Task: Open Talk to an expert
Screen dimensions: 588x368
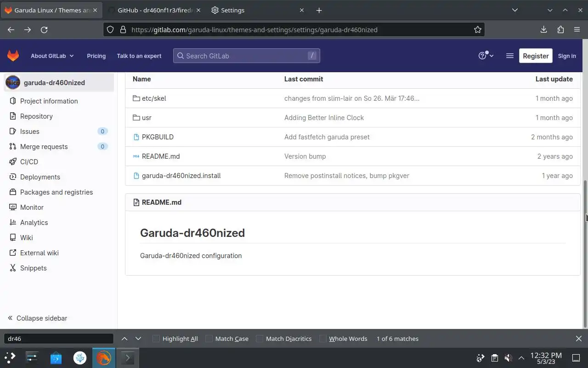Action: (x=139, y=56)
